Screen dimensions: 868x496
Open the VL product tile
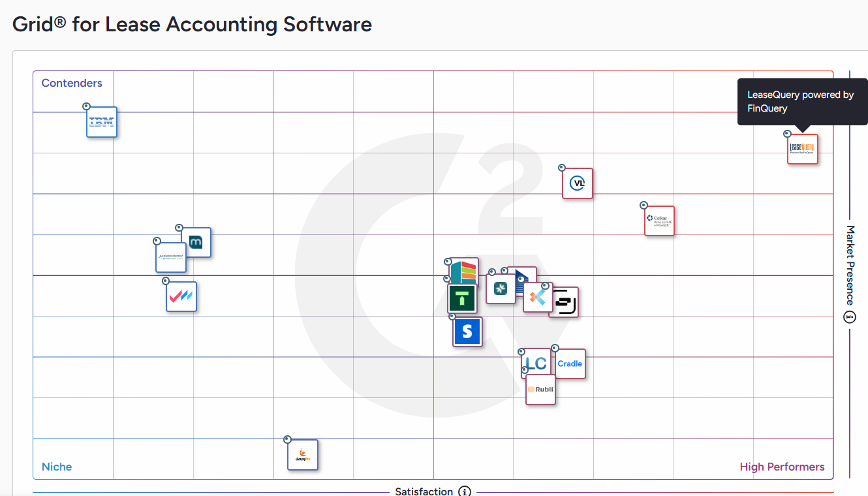(578, 183)
